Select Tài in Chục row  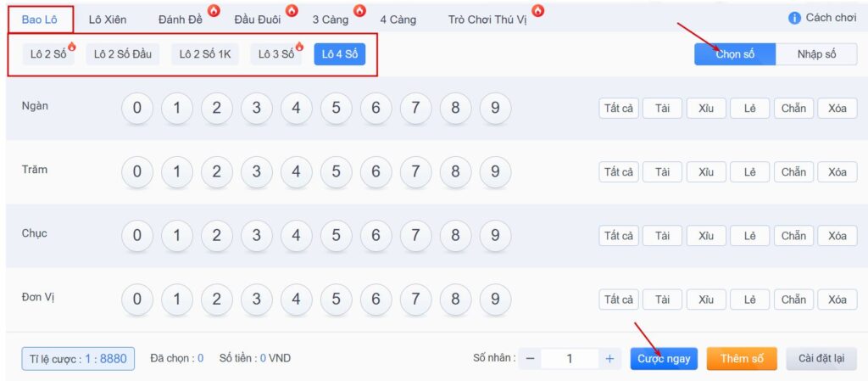(663, 235)
